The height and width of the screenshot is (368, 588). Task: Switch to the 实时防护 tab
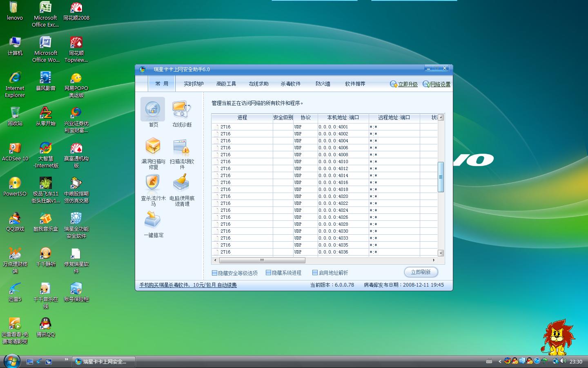tap(194, 84)
